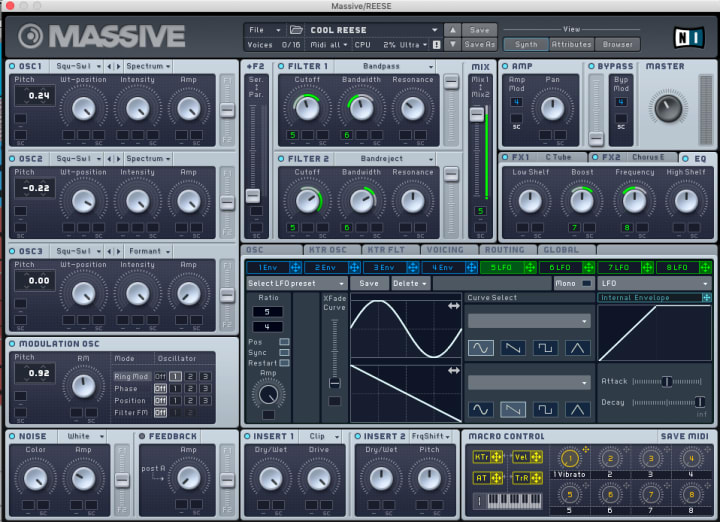
Task: Grab the 1 Env modulation handle
Action: [x=295, y=267]
